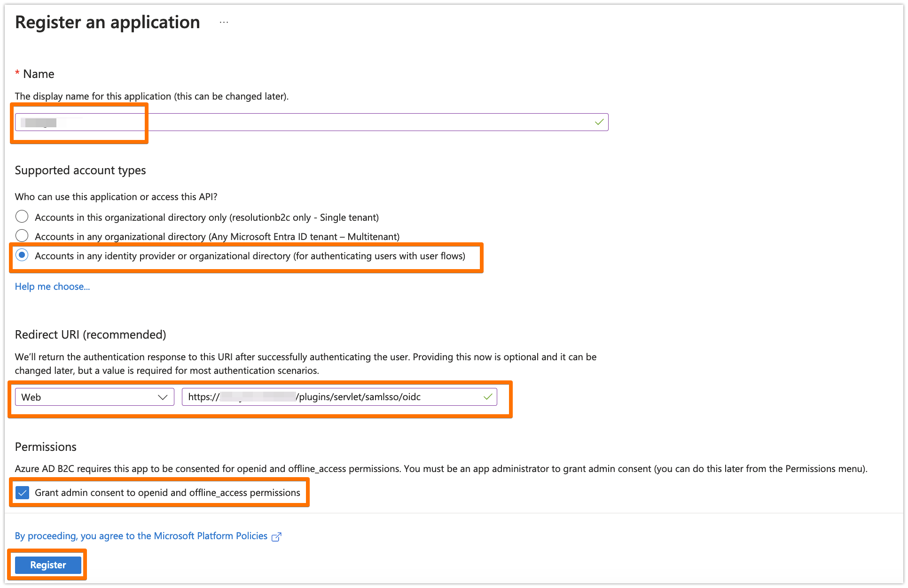The height and width of the screenshot is (588, 908).
Task: Click the green checkmark in the Redirect URI field
Action: tap(488, 397)
